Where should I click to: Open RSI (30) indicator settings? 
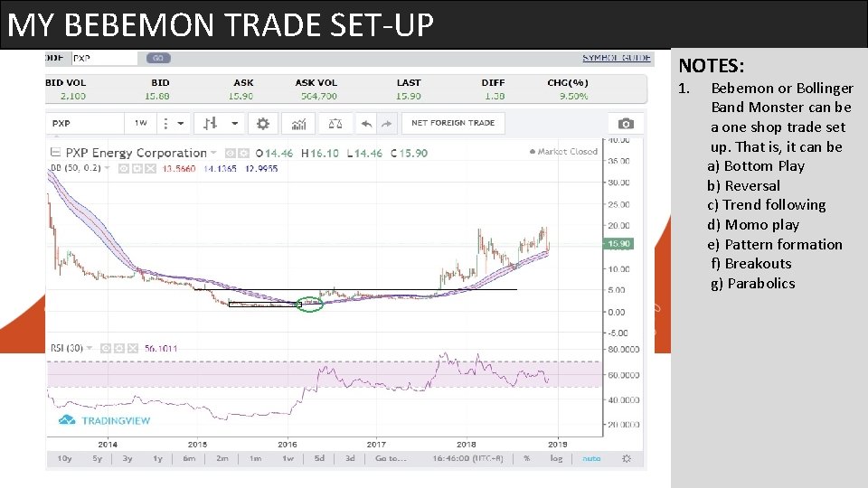119,348
